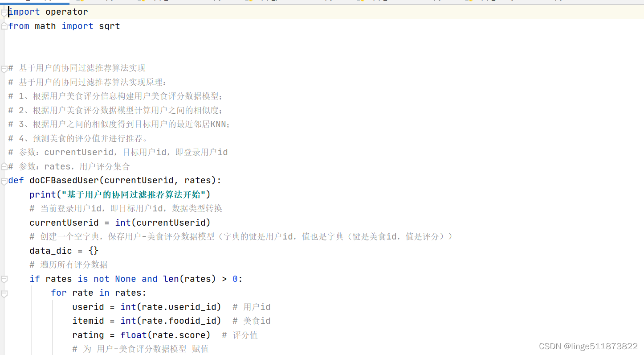The image size is (644, 355).
Task: Click 'operator' in the import line
Action: [67, 12]
